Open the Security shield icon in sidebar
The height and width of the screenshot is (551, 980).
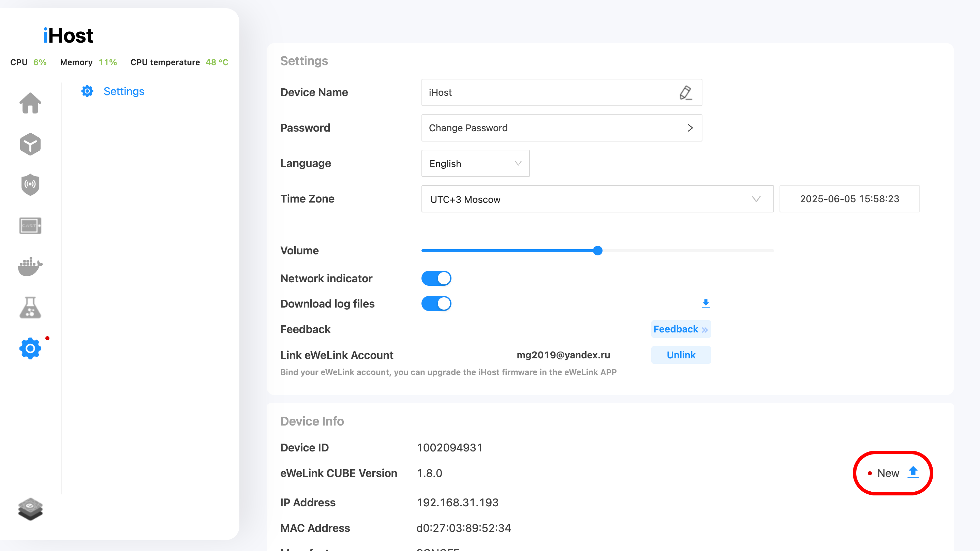(30, 184)
